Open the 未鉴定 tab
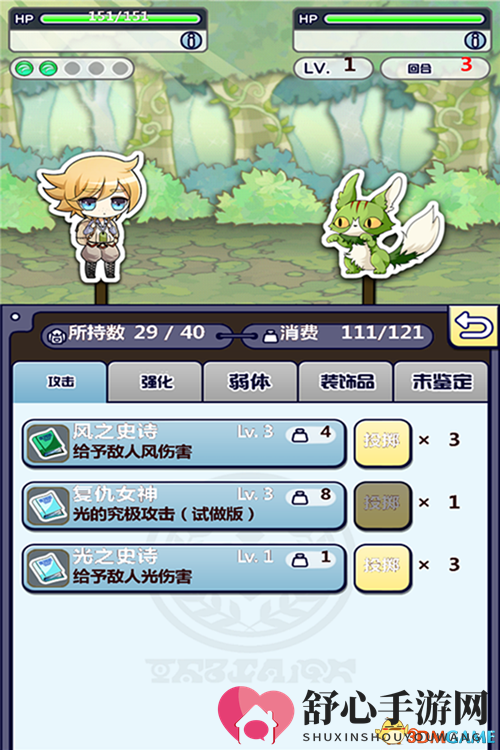The height and width of the screenshot is (750, 500). coord(441,382)
